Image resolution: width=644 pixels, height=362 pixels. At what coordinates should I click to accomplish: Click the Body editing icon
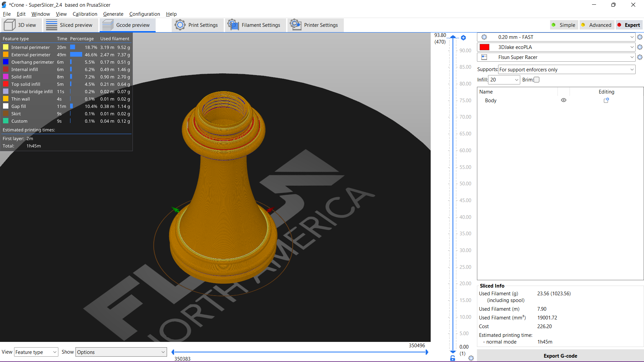click(606, 100)
